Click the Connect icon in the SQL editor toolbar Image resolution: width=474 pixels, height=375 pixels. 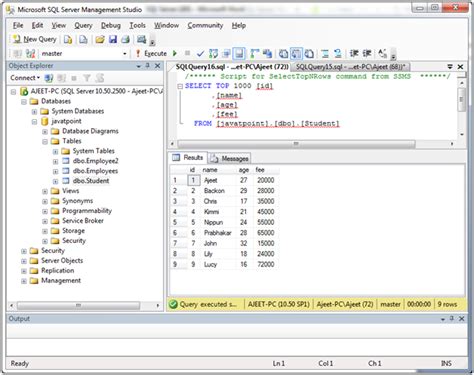pyautogui.click(x=17, y=53)
